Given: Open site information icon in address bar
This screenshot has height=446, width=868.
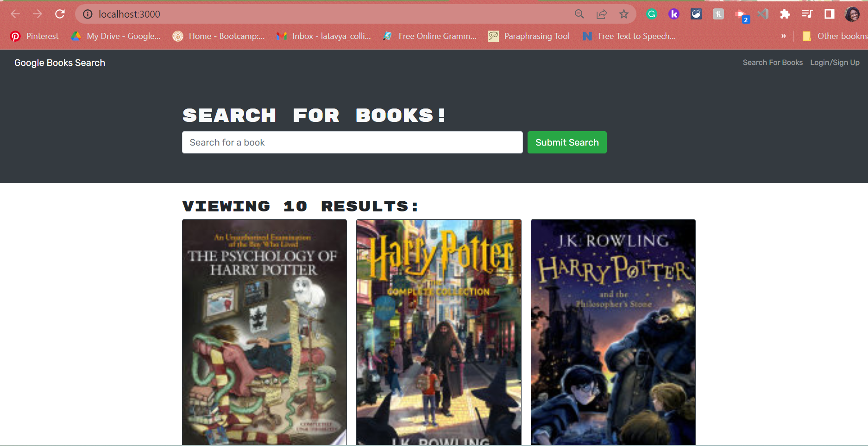Looking at the screenshot, I should (x=88, y=14).
